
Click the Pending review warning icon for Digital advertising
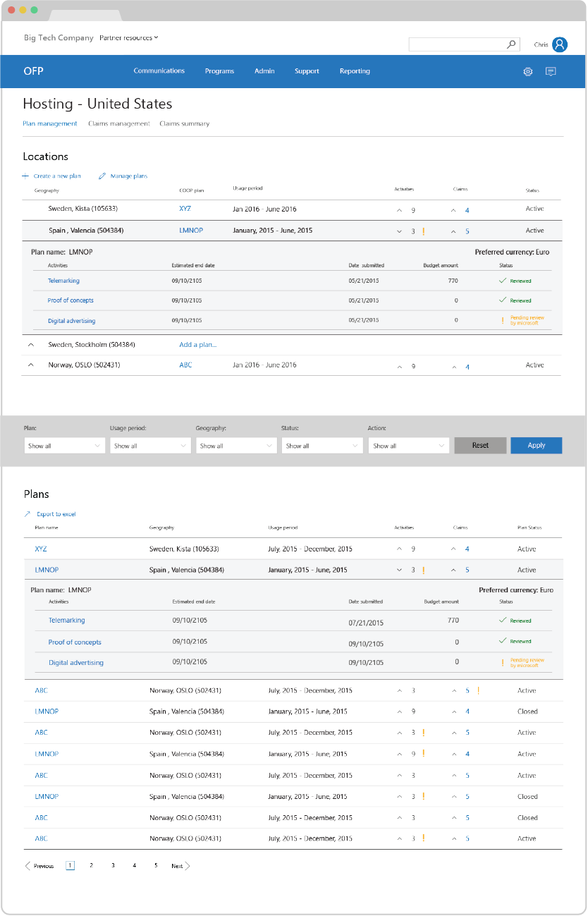click(502, 320)
